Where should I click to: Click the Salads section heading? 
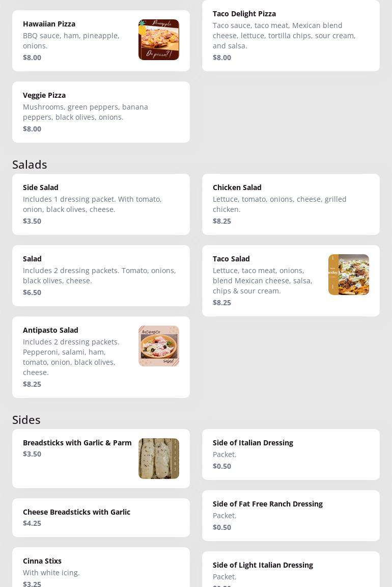click(x=30, y=165)
